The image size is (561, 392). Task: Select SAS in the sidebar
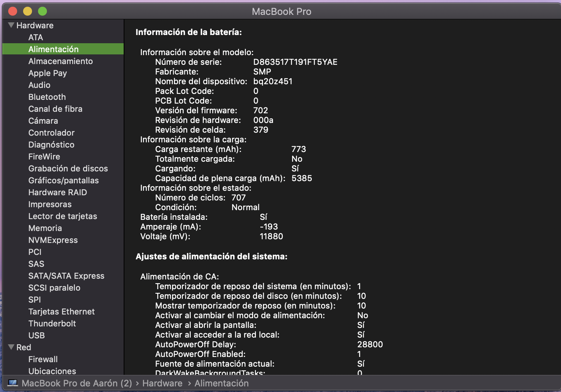point(37,264)
